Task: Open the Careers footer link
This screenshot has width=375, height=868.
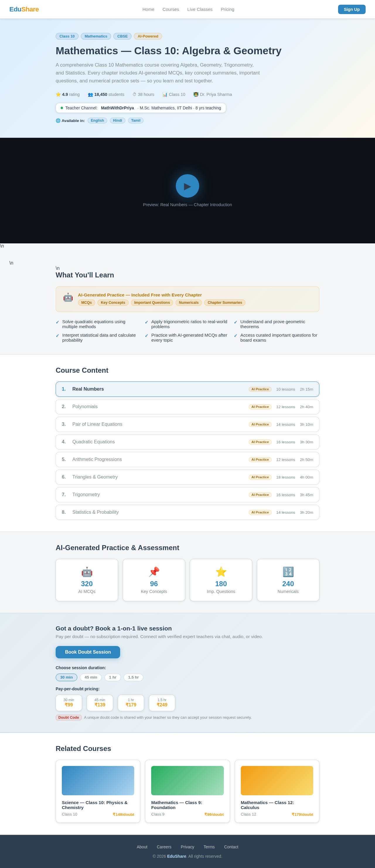Action: (164, 847)
